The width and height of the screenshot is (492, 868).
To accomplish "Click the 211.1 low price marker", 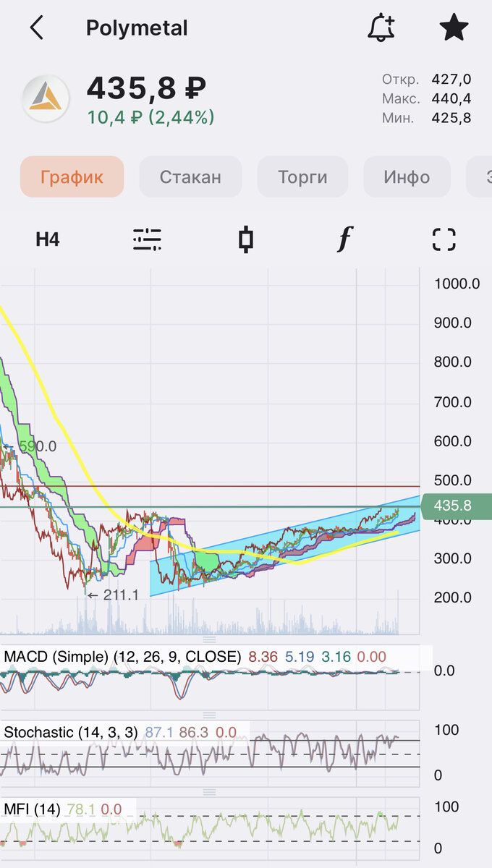I will (111, 595).
